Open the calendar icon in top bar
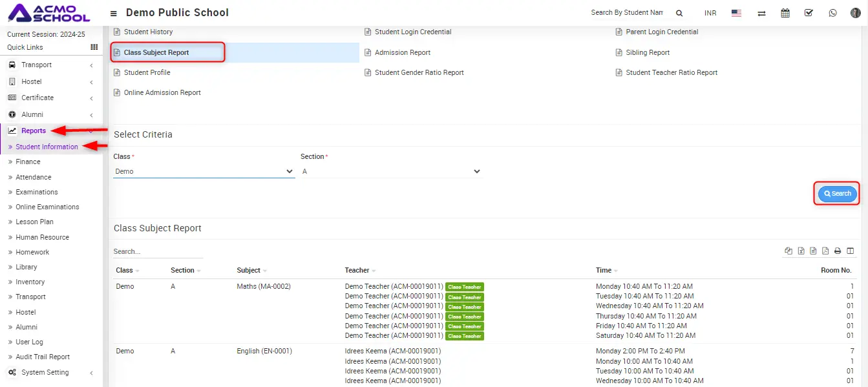Screen dimensions: 868x387 pos(785,13)
